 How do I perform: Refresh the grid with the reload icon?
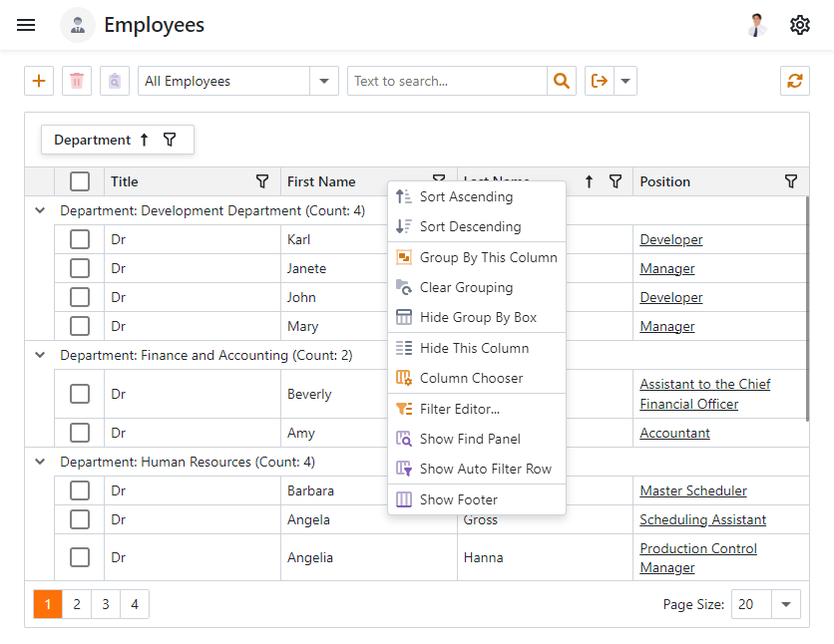[795, 81]
